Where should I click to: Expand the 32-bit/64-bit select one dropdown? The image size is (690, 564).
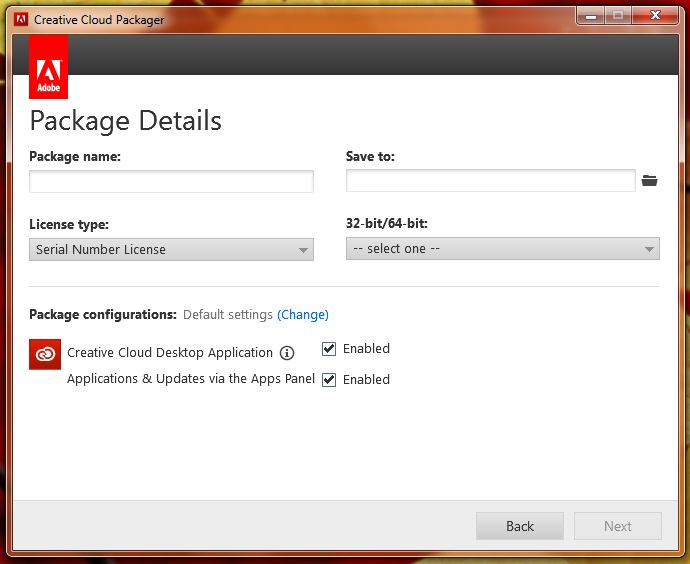[x=503, y=249]
